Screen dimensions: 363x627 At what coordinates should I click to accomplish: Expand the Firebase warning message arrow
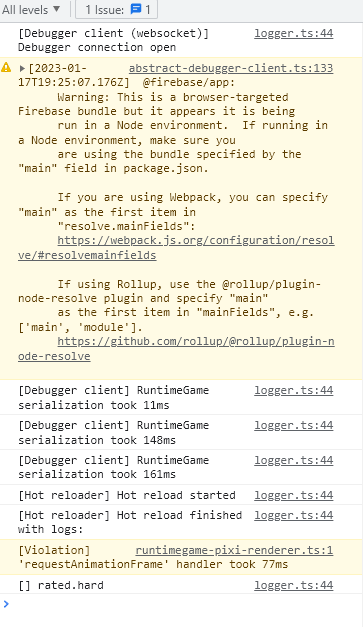tap(22, 68)
